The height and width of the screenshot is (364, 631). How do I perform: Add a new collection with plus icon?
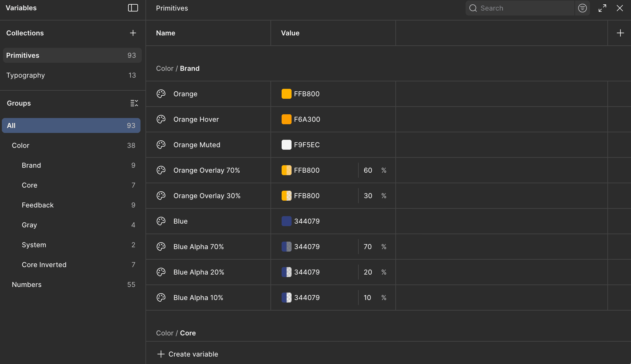[x=133, y=33]
